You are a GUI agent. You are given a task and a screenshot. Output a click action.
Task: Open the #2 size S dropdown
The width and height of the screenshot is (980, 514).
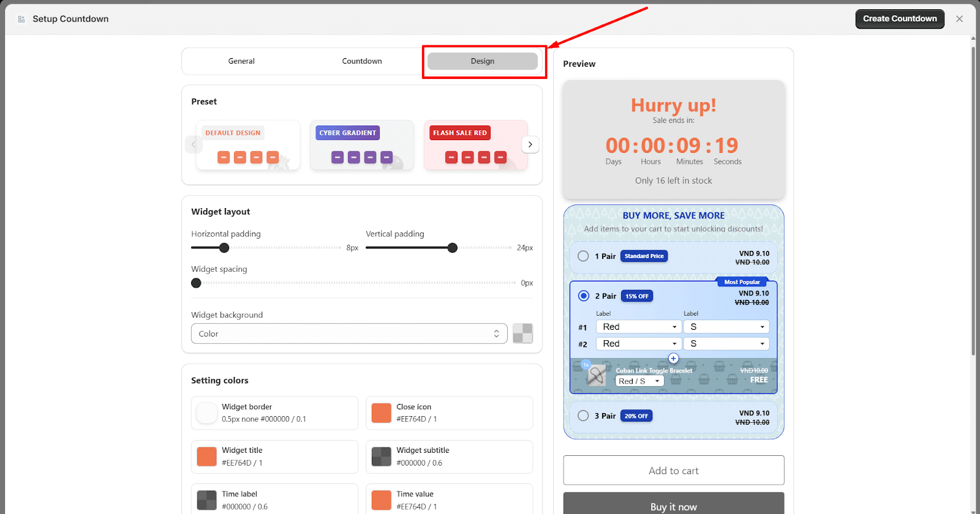coord(726,344)
